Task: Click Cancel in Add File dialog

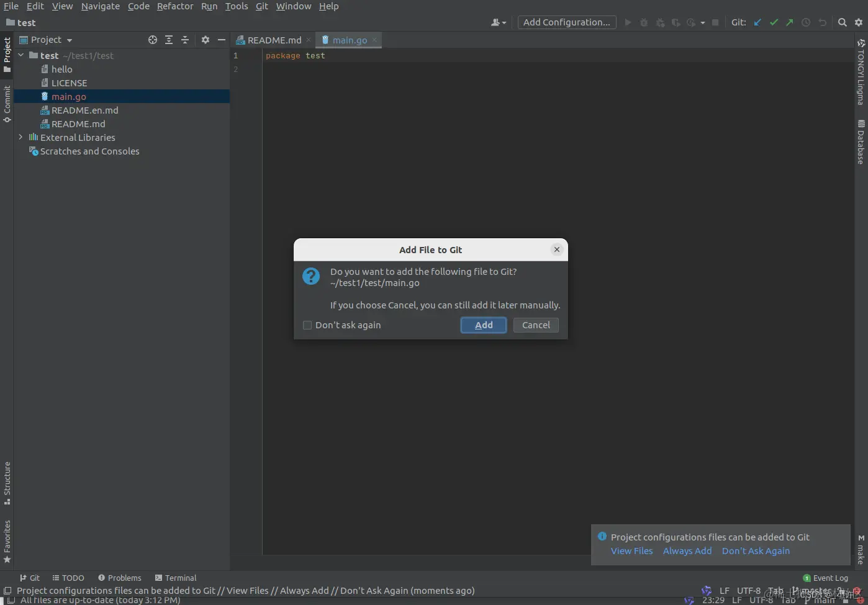Action: 536,325
